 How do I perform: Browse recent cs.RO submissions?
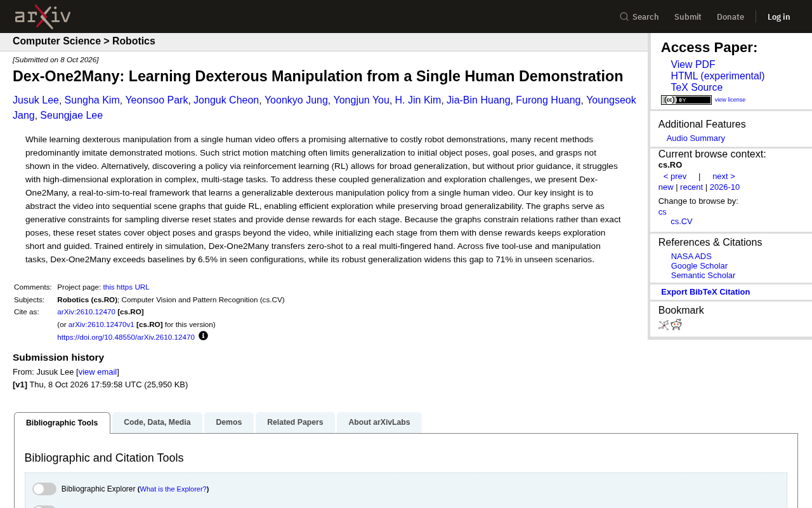pos(691,187)
